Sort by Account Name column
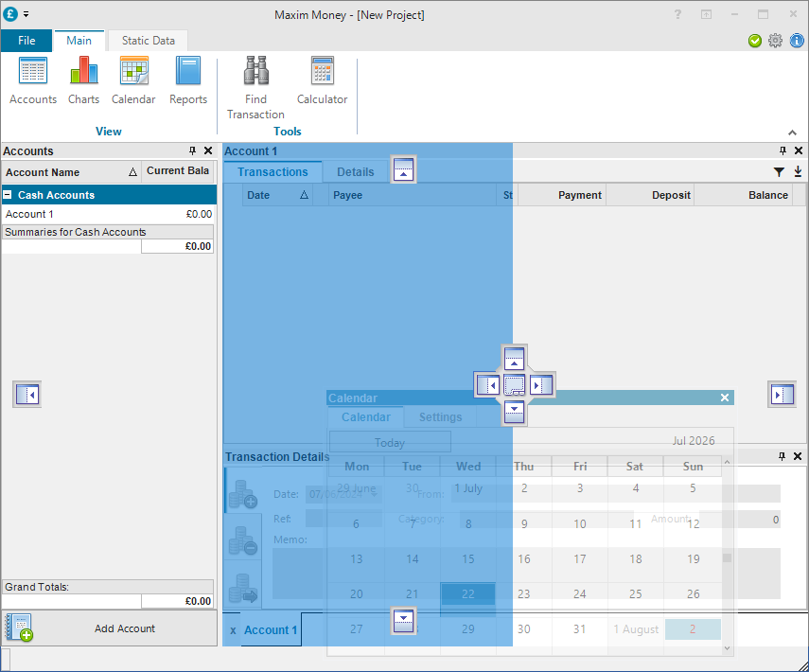This screenshot has width=809, height=672. pyautogui.click(x=71, y=172)
